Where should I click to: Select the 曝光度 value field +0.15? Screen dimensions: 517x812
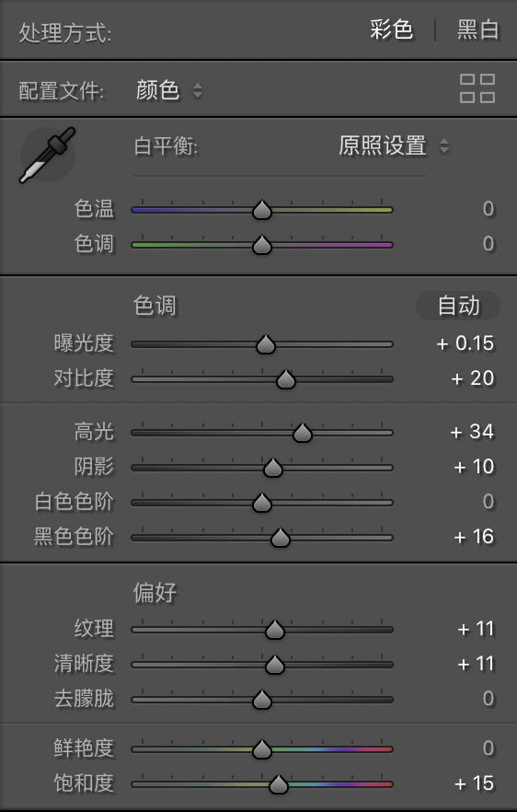465,343
